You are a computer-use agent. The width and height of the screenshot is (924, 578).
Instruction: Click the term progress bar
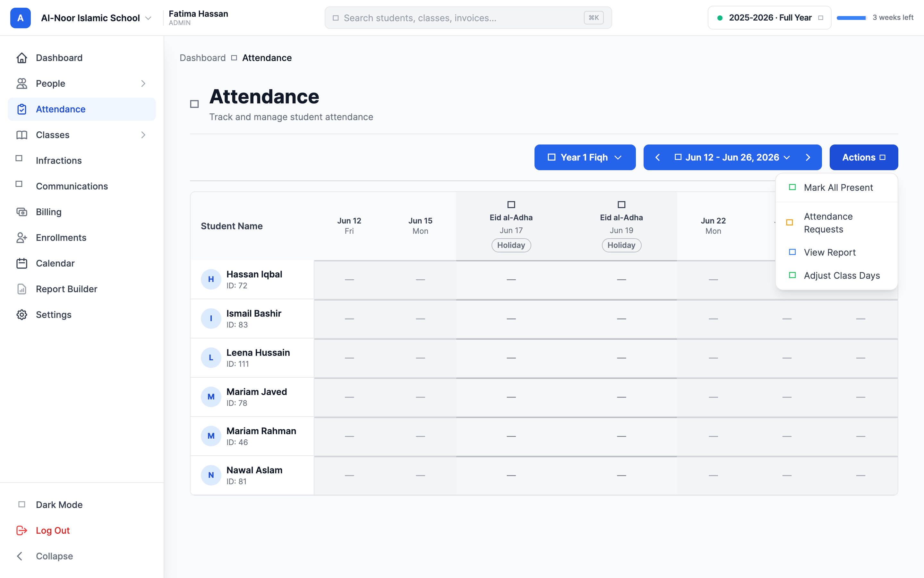[852, 18]
